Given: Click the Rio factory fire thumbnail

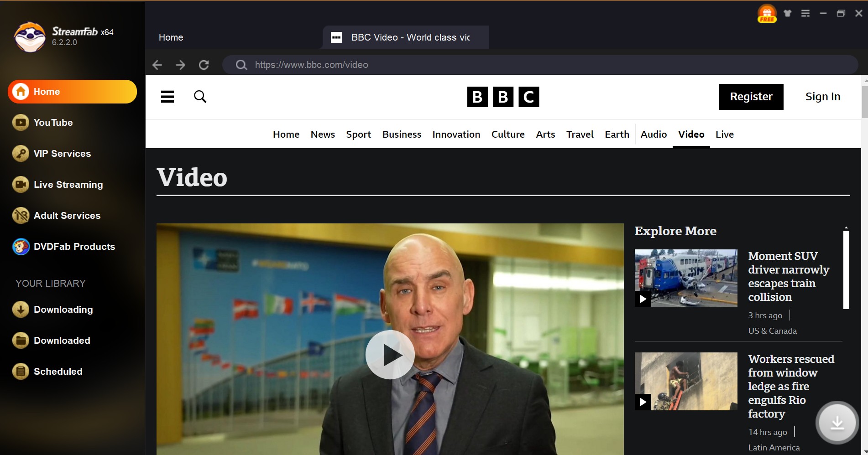Looking at the screenshot, I should (686, 381).
